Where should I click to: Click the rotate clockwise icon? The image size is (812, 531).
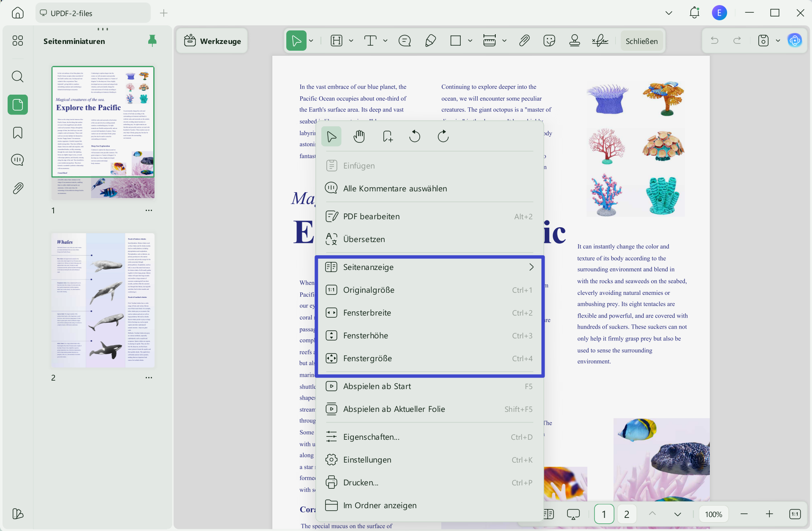pos(443,136)
